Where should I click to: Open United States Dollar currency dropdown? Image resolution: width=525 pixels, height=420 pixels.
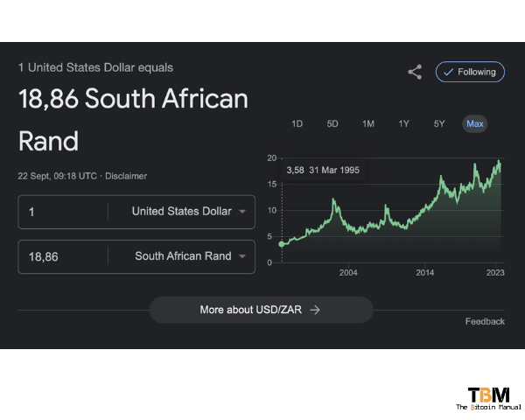pos(182,212)
